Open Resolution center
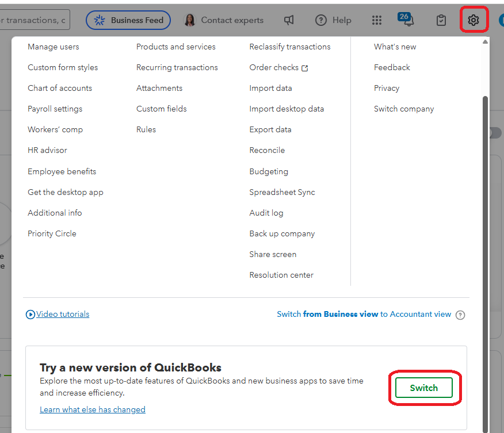The height and width of the screenshot is (433, 504). pyautogui.click(x=281, y=275)
